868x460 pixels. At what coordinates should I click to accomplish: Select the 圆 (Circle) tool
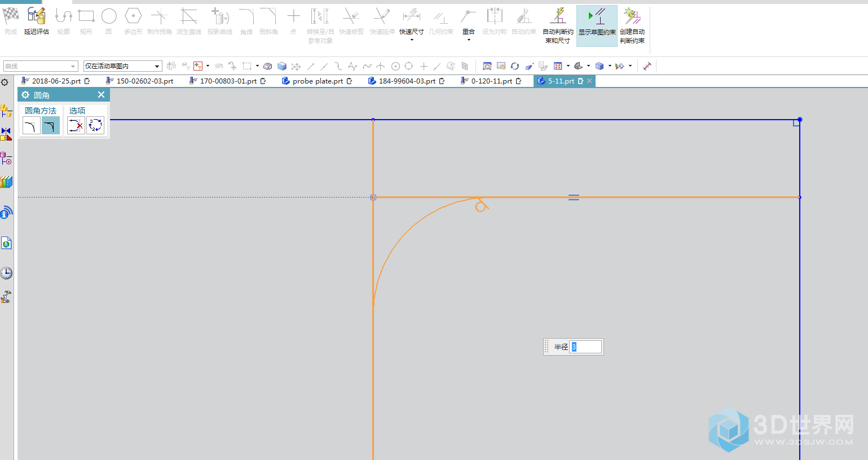(x=109, y=21)
